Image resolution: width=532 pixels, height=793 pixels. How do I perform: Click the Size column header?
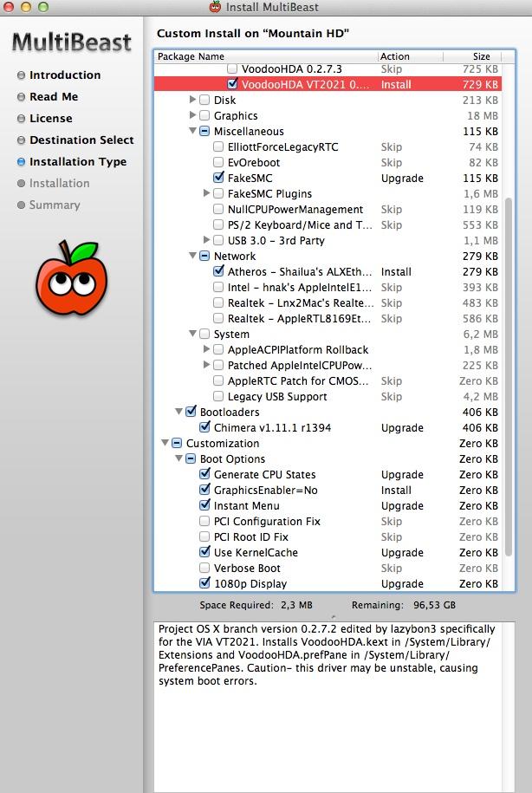point(473,56)
